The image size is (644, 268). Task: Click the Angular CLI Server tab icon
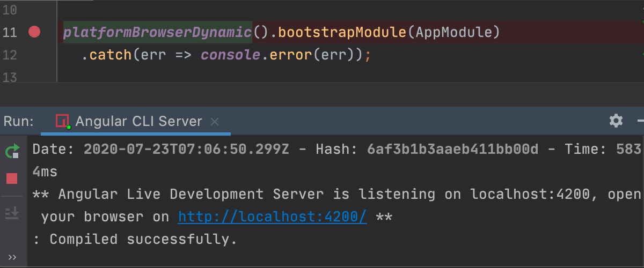(x=63, y=122)
